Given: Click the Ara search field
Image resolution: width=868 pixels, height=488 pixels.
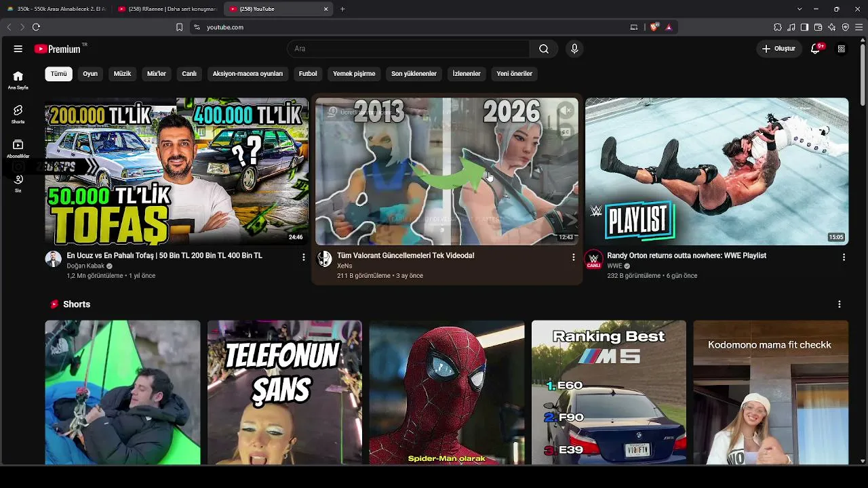Looking at the screenshot, I should point(408,49).
